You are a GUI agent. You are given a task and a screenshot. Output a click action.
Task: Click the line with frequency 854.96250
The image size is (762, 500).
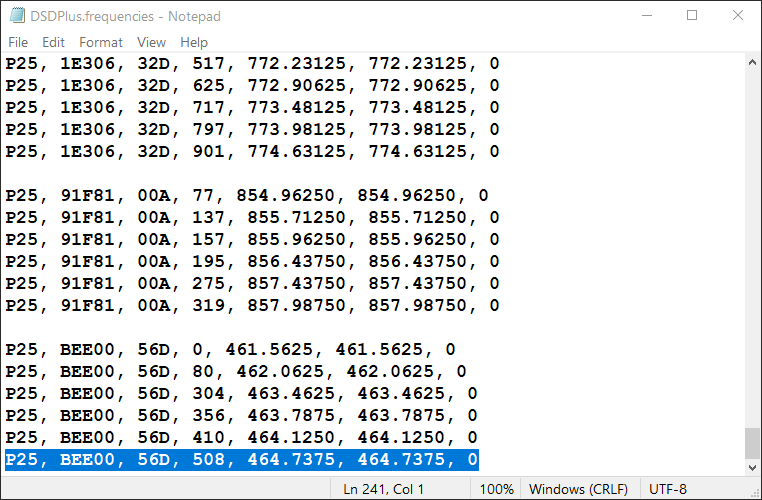tap(247, 195)
